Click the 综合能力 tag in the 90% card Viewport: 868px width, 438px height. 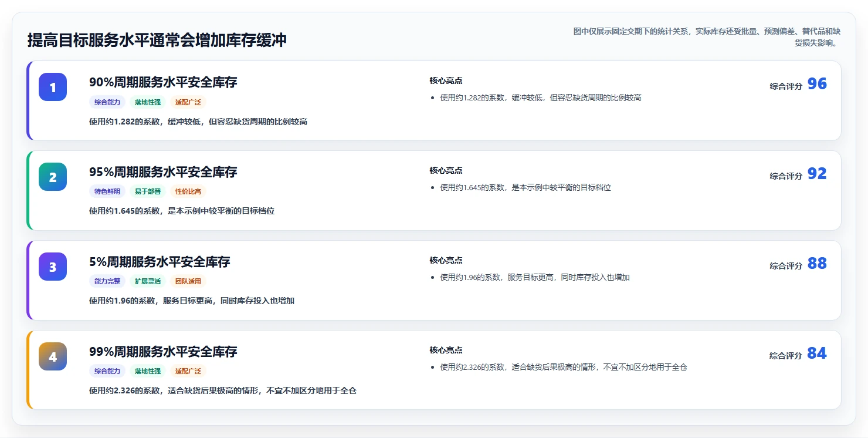(x=107, y=102)
